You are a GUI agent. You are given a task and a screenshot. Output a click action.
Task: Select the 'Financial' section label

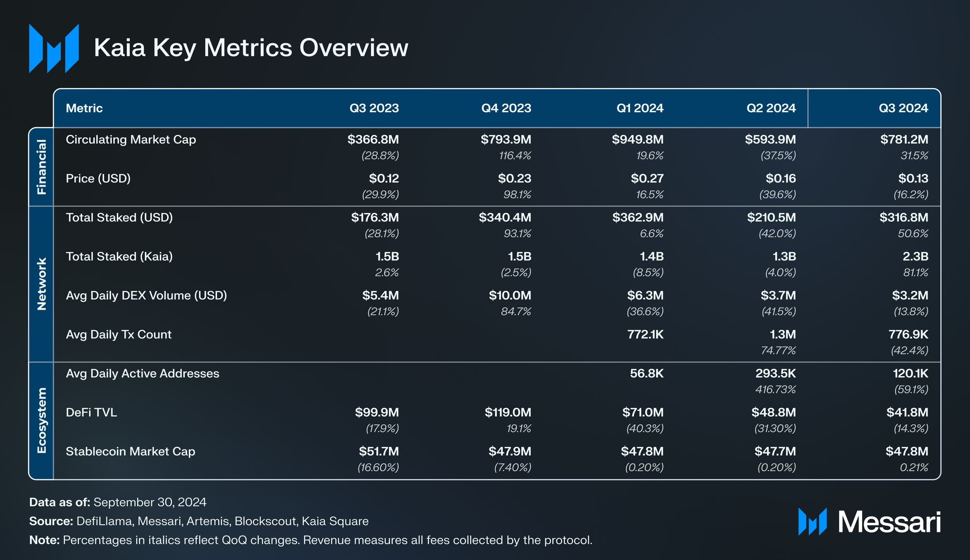(x=41, y=167)
